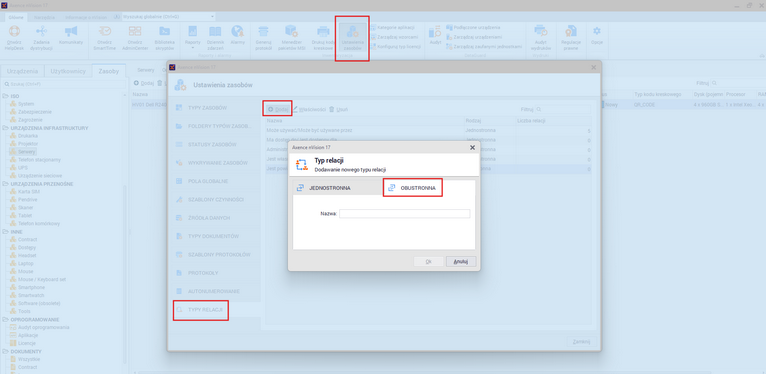
Task: Select row Może używać/Może być używane przez
Action: [x=428, y=130]
